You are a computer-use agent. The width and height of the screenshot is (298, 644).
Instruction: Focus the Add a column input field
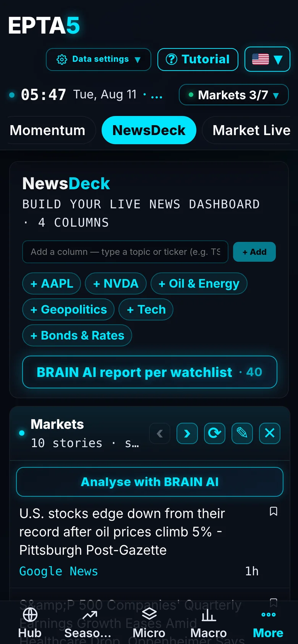[x=125, y=252]
